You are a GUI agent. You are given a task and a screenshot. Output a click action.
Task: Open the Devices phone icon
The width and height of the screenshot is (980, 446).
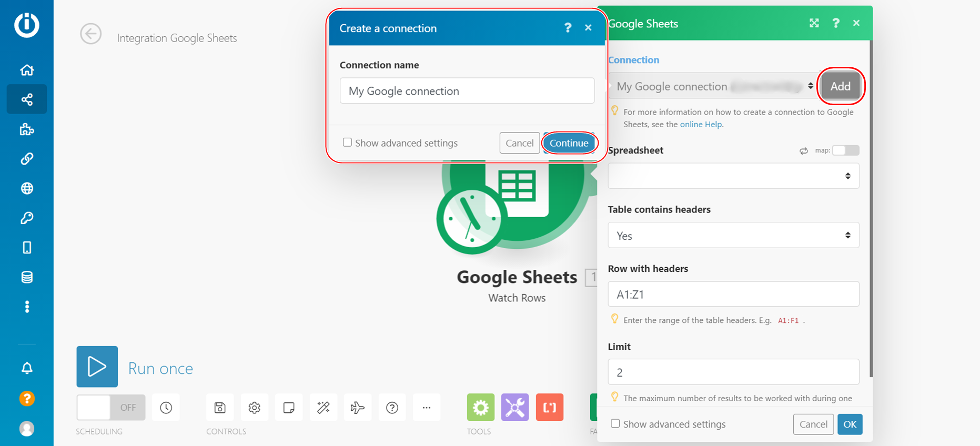(27, 247)
